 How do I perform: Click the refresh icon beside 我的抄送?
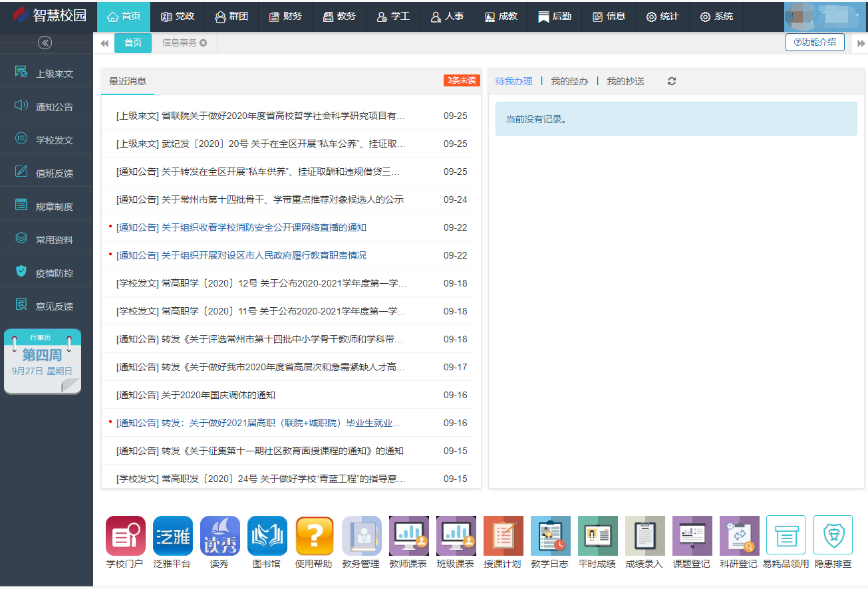672,81
